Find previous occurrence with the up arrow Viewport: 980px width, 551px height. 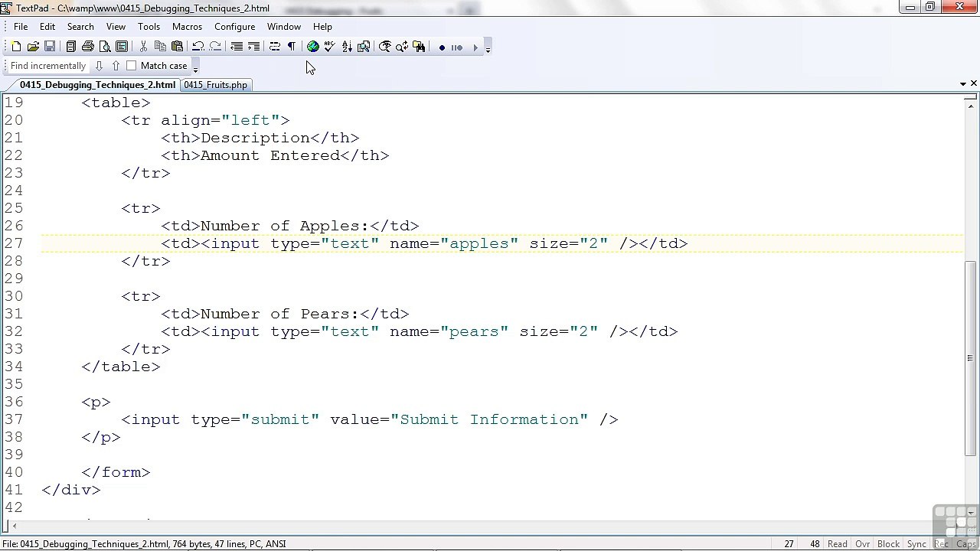tap(116, 66)
